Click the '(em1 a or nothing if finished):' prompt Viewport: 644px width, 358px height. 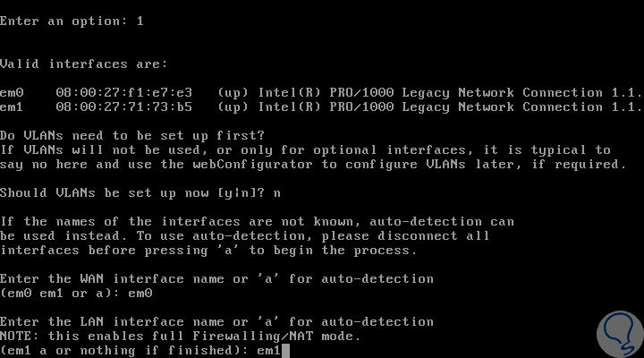(x=125, y=350)
